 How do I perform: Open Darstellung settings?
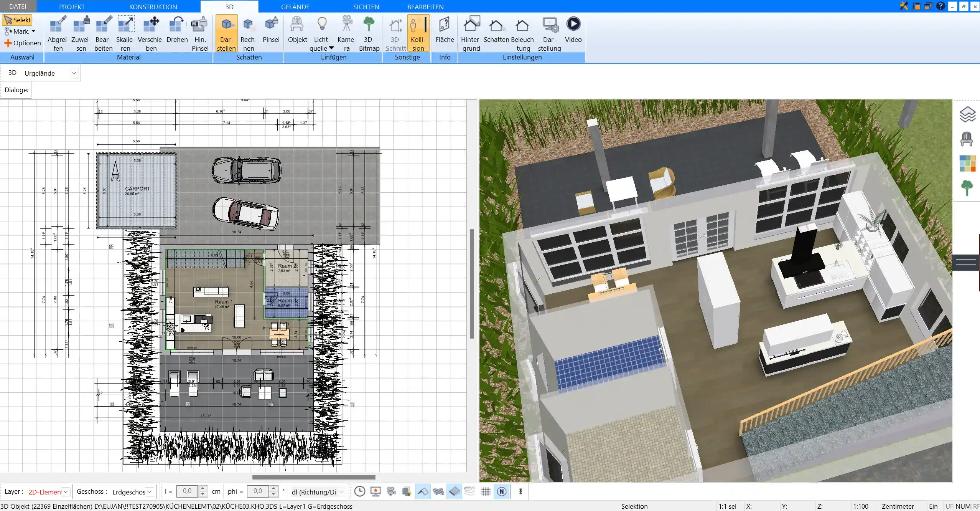click(x=549, y=33)
